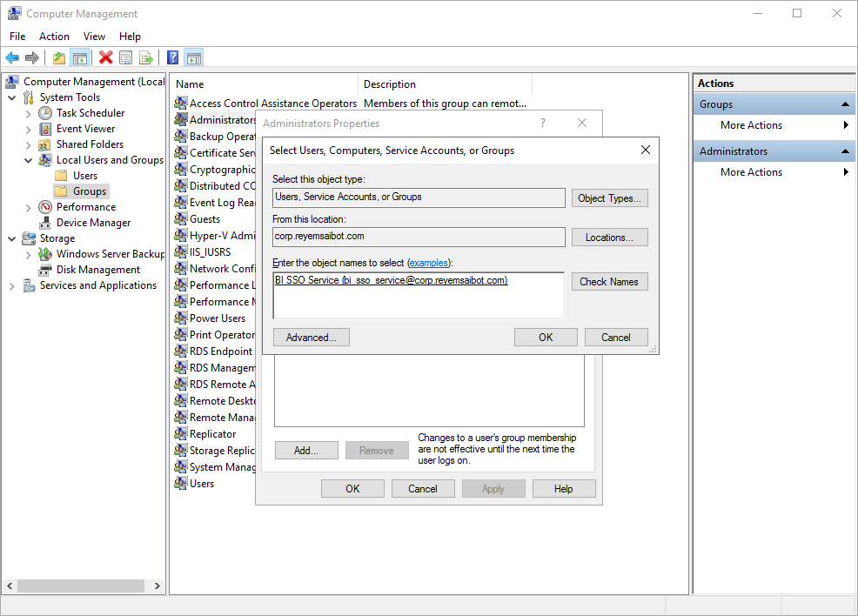
Task: Click the forward navigation arrow
Action: (32, 57)
